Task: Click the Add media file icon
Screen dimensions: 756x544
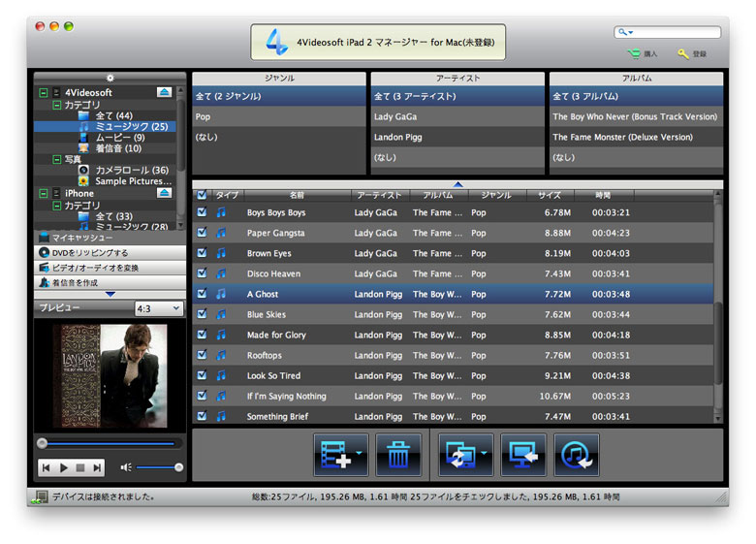Action: 339,455
